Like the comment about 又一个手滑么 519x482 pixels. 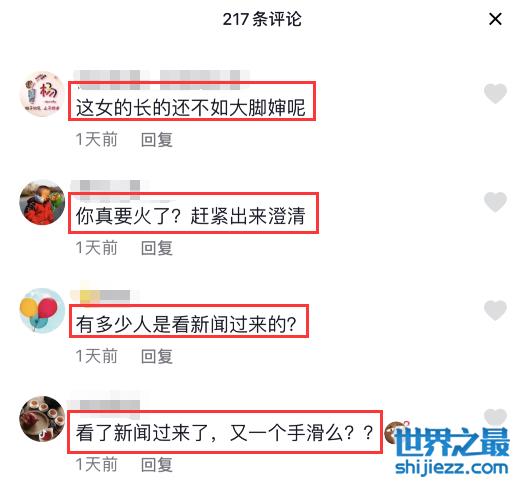point(495,417)
